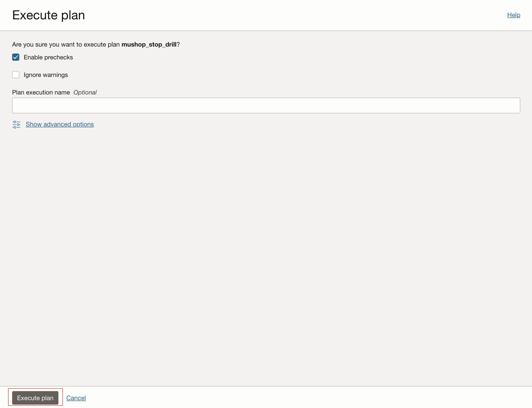
Task: Click the 'Enable prechecks' label text
Action: 48,57
